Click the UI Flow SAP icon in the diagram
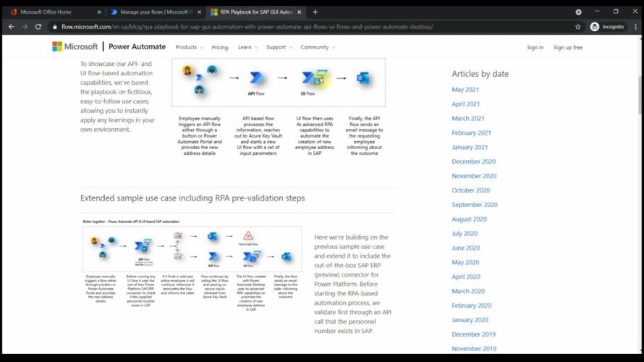The height and width of the screenshot is (362, 644). tap(315, 77)
